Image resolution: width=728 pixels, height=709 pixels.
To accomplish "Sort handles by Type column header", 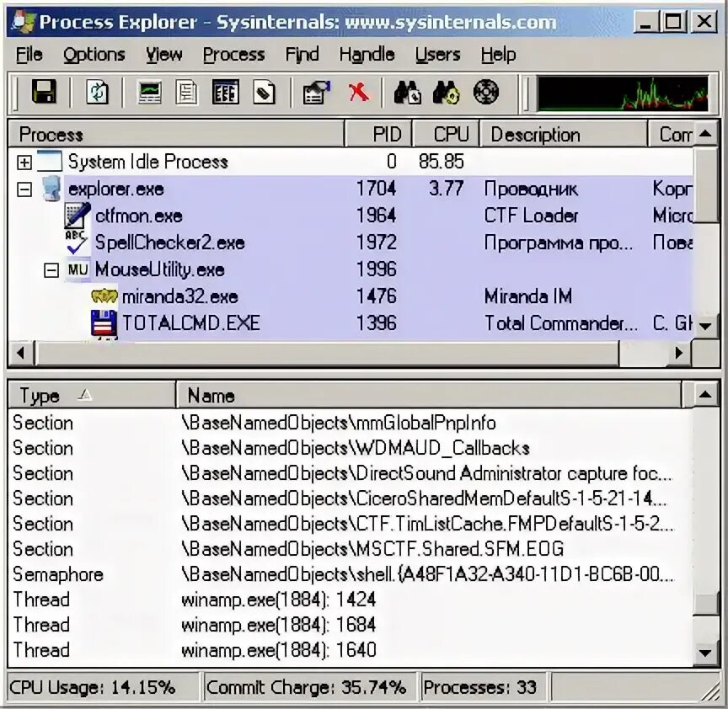I will pos(92,395).
